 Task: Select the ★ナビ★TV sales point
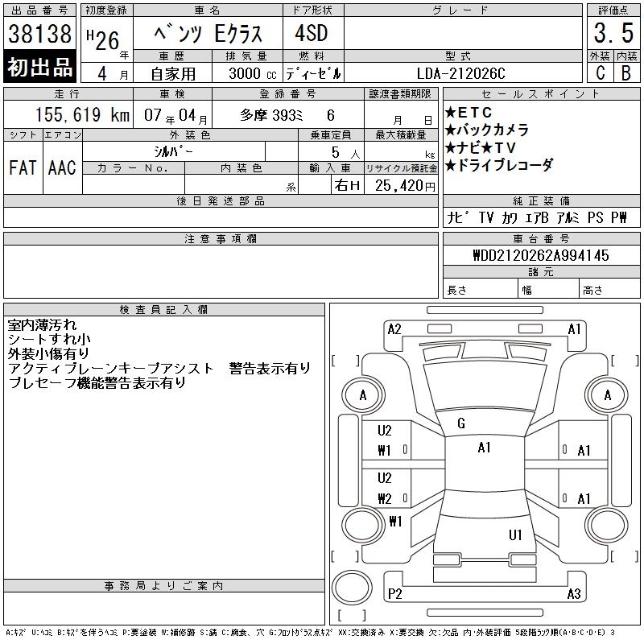coord(480,147)
